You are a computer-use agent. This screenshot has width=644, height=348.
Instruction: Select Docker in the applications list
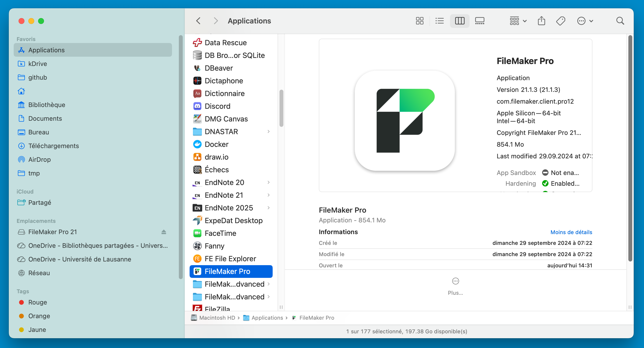(x=216, y=144)
